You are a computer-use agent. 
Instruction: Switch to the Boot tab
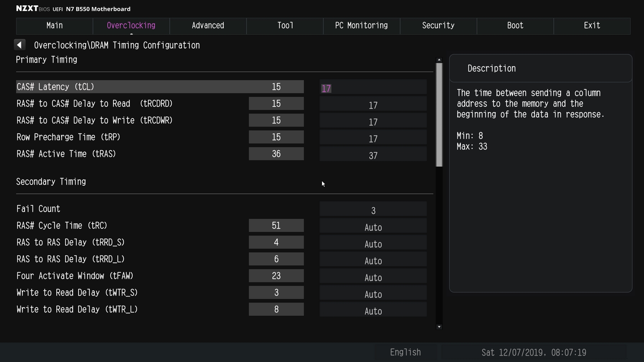tap(515, 26)
